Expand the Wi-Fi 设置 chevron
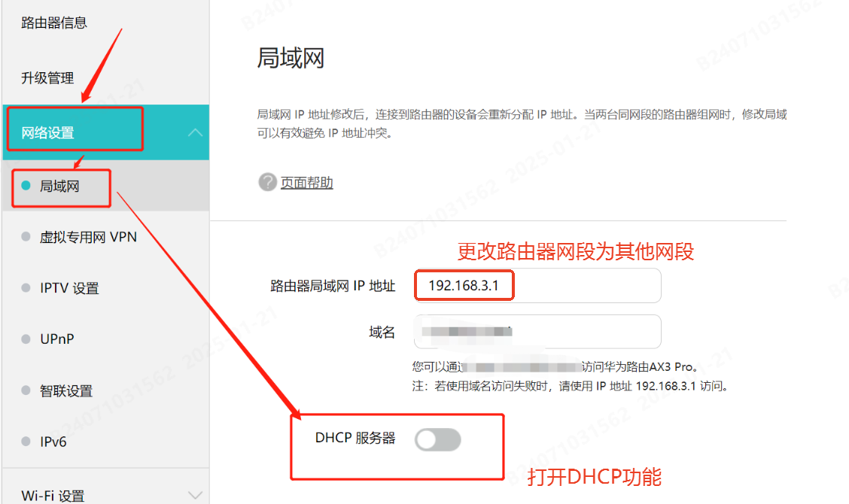Viewport: 849px width, 504px height. [x=195, y=495]
